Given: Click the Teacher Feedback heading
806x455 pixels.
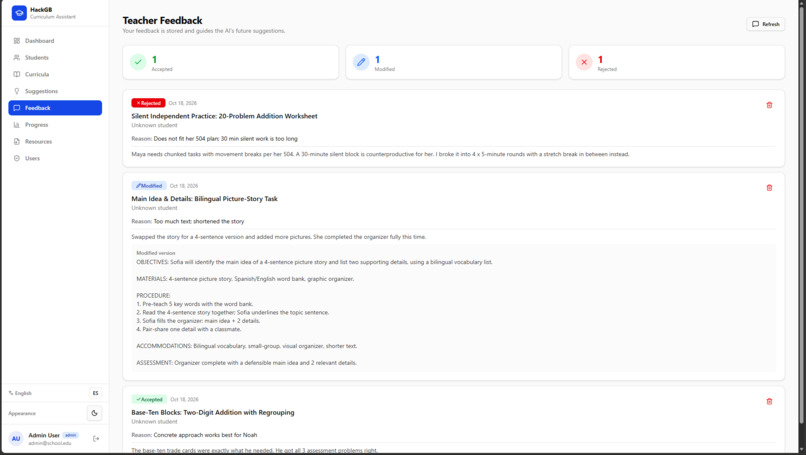Looking at the screenshot, I should 162,21.
